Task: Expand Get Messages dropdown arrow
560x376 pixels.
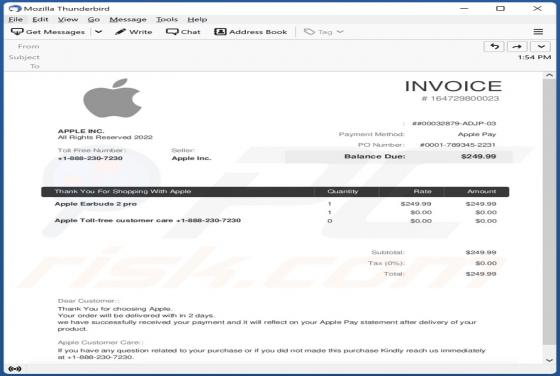Action: click(99, 32)
